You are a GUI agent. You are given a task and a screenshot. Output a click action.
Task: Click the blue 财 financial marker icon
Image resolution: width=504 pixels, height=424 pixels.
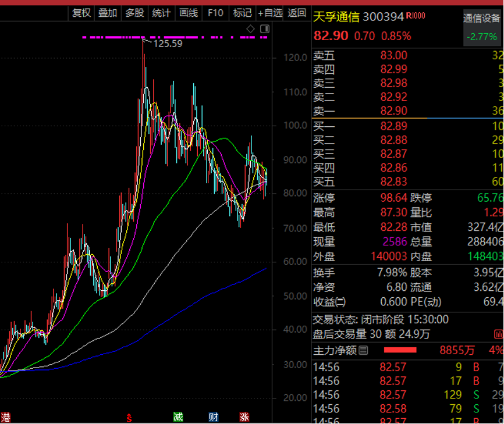(213, 417)
